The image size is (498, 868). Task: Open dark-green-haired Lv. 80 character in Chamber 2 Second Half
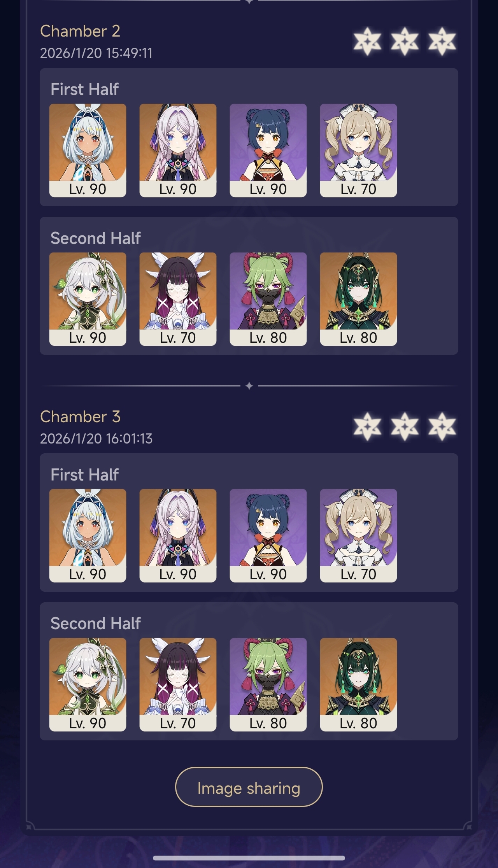(358, 299)
